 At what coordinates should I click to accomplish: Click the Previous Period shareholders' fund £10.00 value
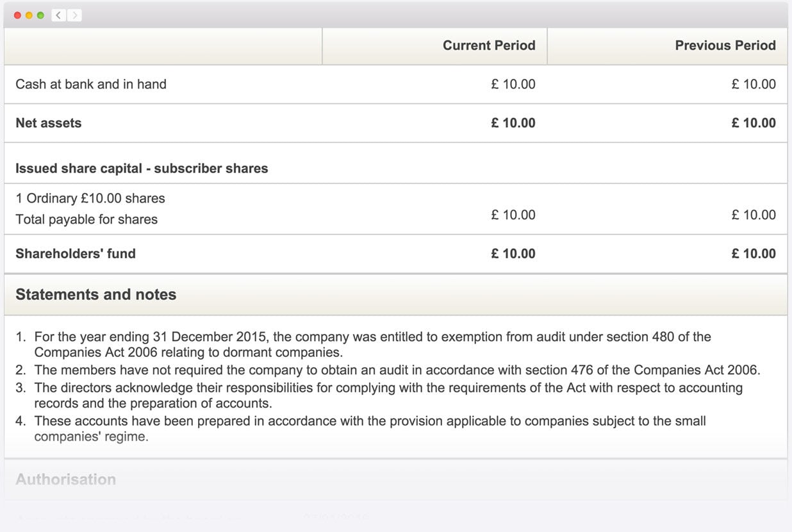(x=754, y=253)
